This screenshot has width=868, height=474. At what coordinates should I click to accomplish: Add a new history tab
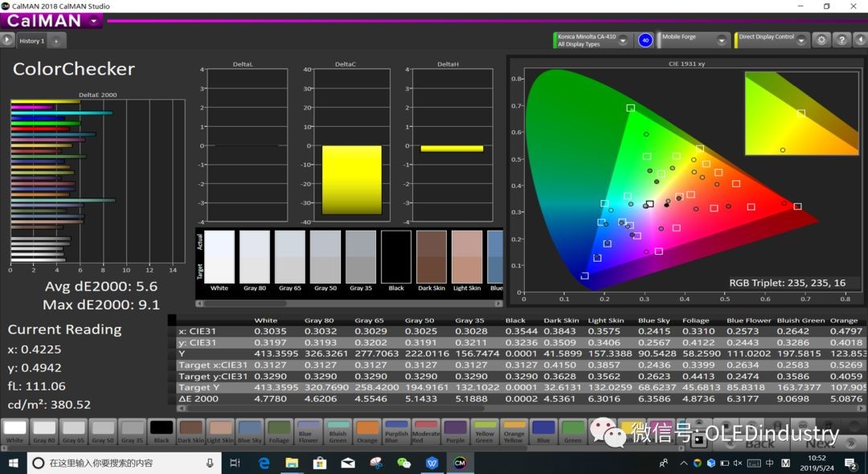(57, 40)
